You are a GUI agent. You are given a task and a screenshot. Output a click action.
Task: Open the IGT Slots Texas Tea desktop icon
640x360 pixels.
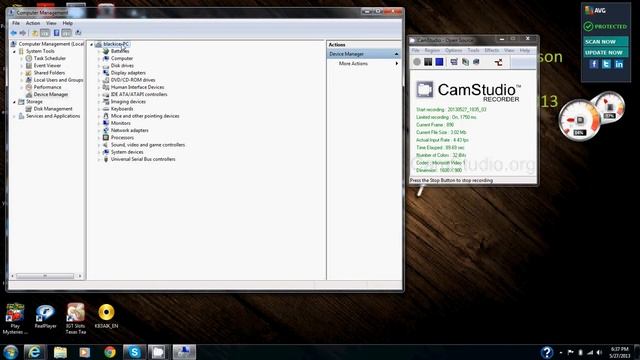click(x=76, y=318)
